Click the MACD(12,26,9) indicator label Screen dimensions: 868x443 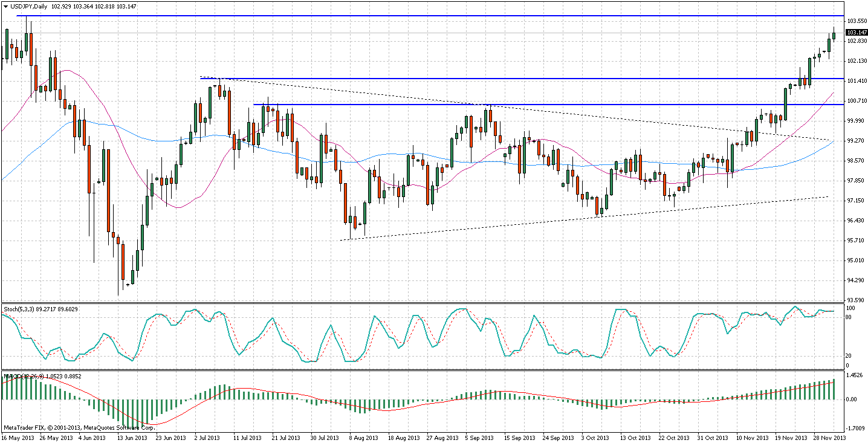click(x=25, y=376)
